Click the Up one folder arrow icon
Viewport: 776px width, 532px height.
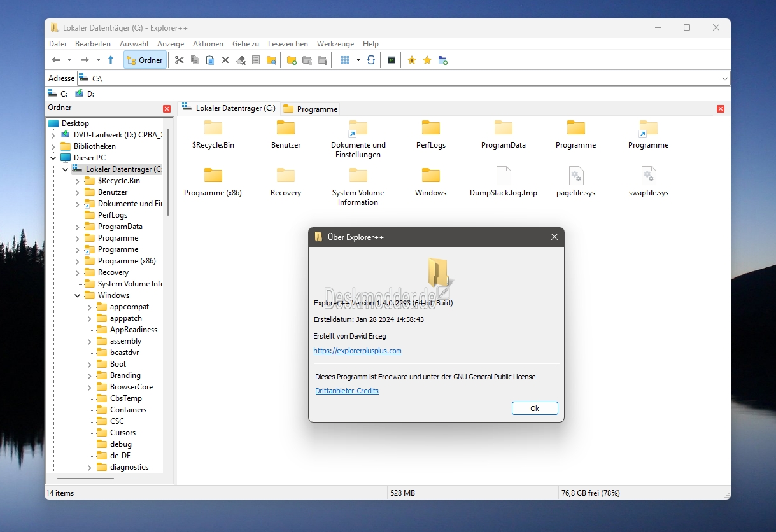[111, 60]
